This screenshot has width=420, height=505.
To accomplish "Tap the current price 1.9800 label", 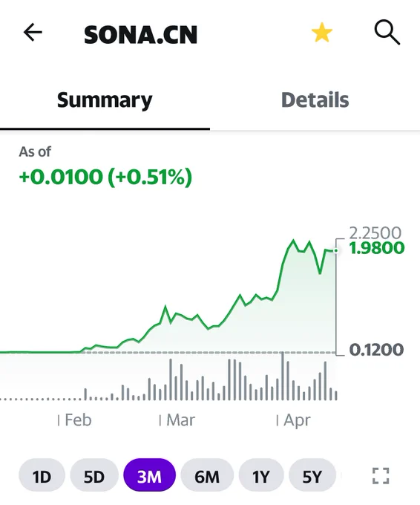I will [376, 248].
